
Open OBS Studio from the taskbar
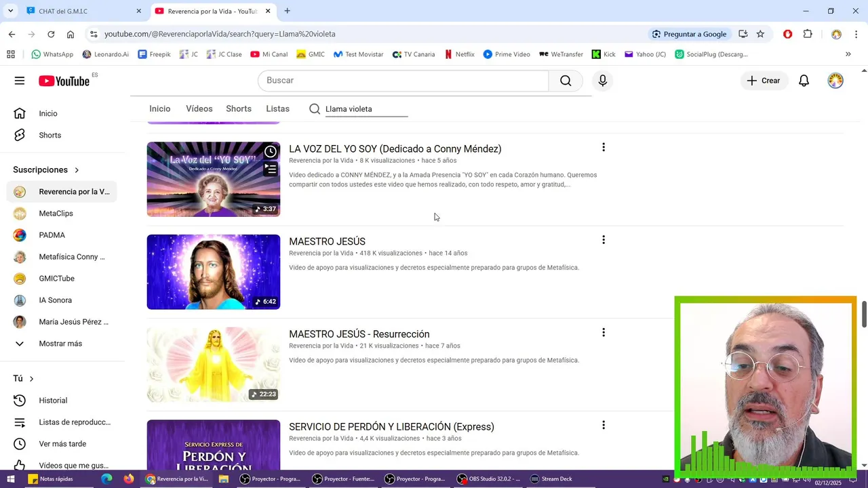[488, 479]
